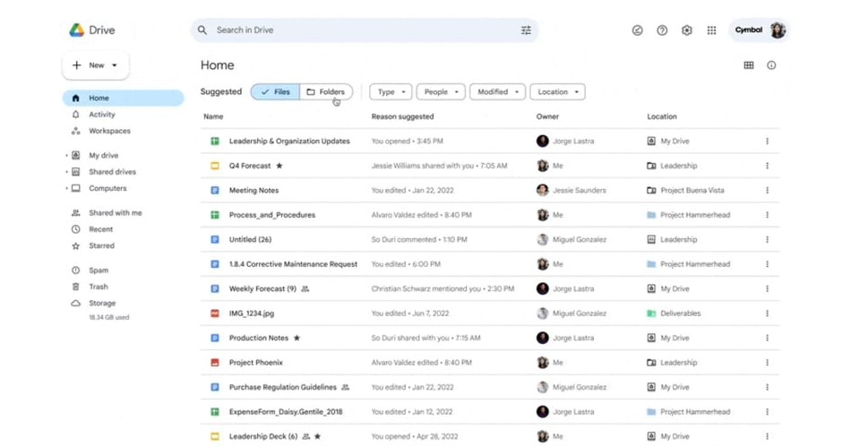Switch suggestions to Folders

[x=326, y=91]
